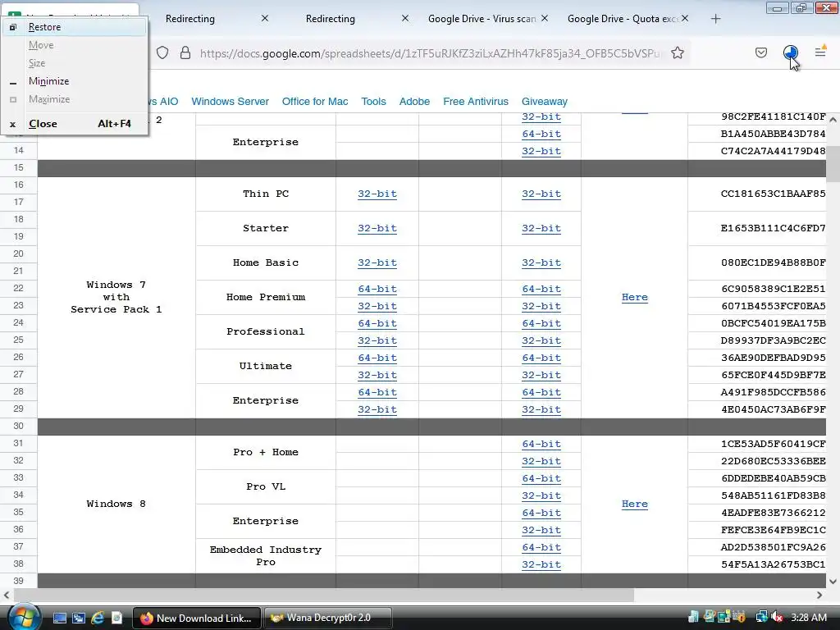Click the 'Ultimate' edition cell
Image resolution: width=840 pixels, height=630 pixels.
266,366
